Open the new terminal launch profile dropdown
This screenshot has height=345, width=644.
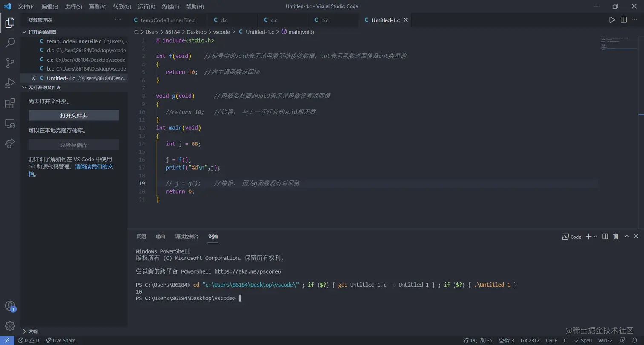(x=595, y=237)
